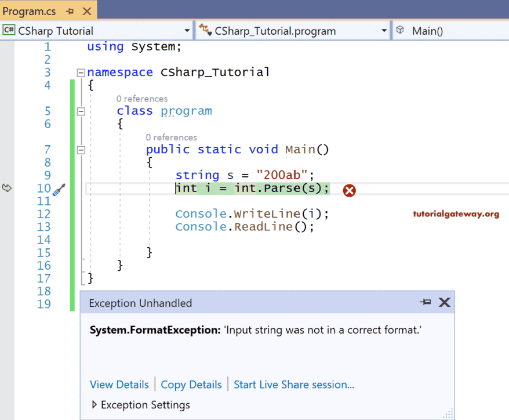The image size is (509, 420).
Task: Click the red error icon on line 10
Action: [x=349, y=190]
